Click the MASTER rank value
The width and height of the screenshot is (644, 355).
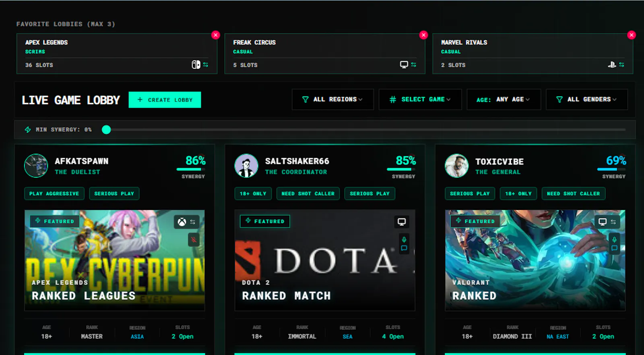[x=92, y=336]
